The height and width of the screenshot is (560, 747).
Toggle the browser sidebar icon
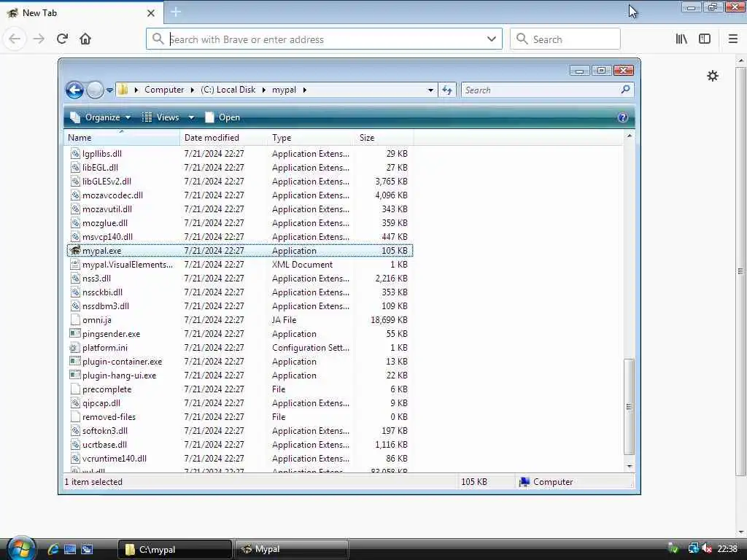coord(705,39)
